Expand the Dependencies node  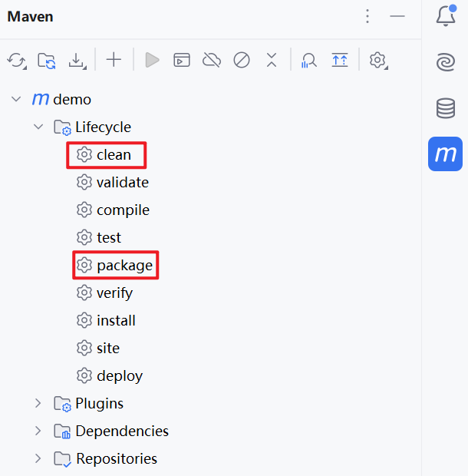[x=38, y=431]
